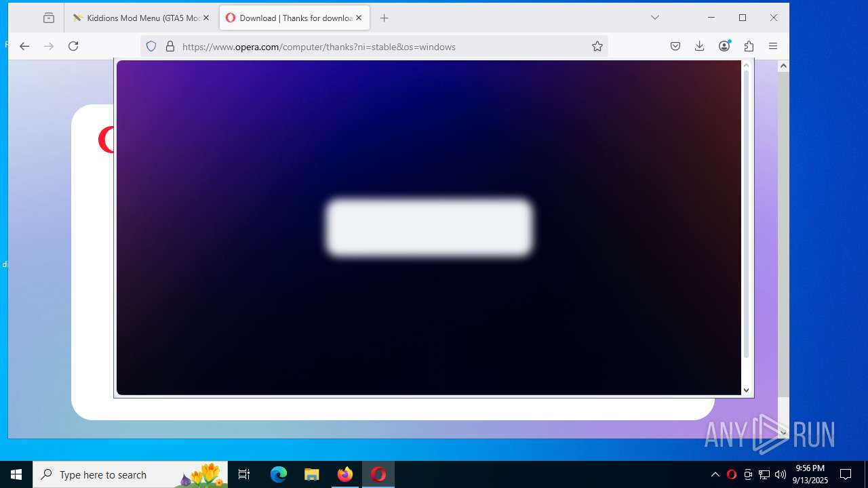Image resolution: width=868 pixels, height=488 pixels.
Task: Open Opera browser from taskbar
Action: (x=378, y=474)
